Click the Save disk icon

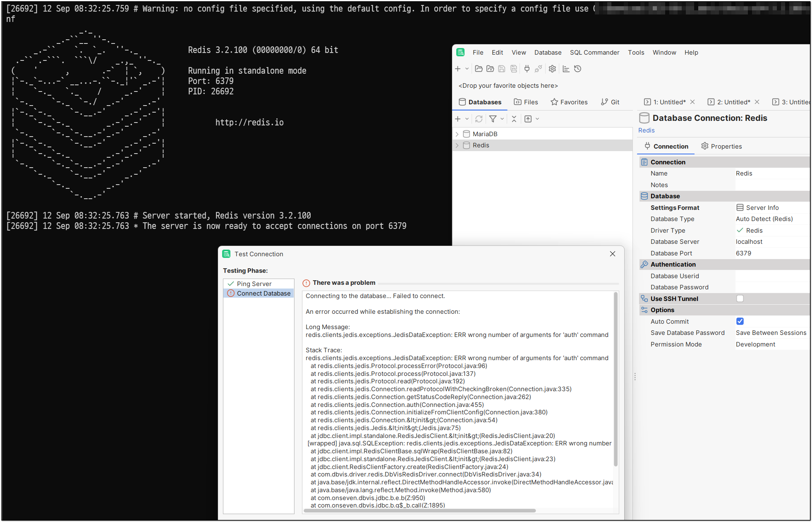point(502,69)
